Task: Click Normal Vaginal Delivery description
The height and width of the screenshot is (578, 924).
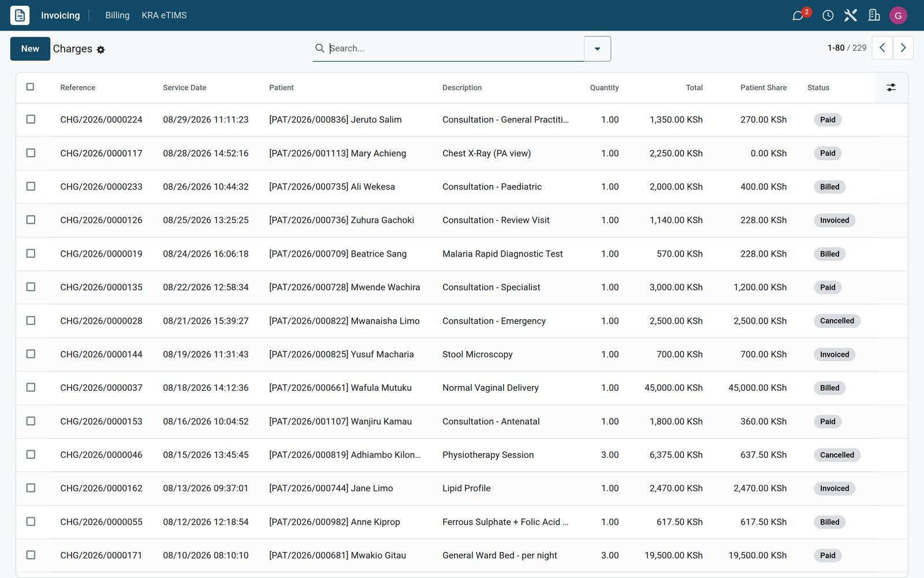Action: click(490, 388)
